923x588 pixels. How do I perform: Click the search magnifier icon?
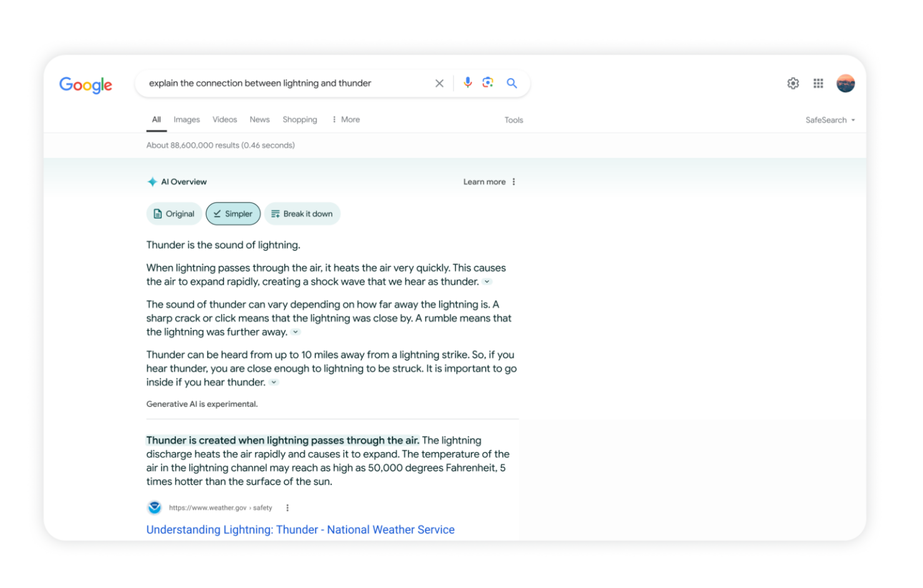point(511,82)
